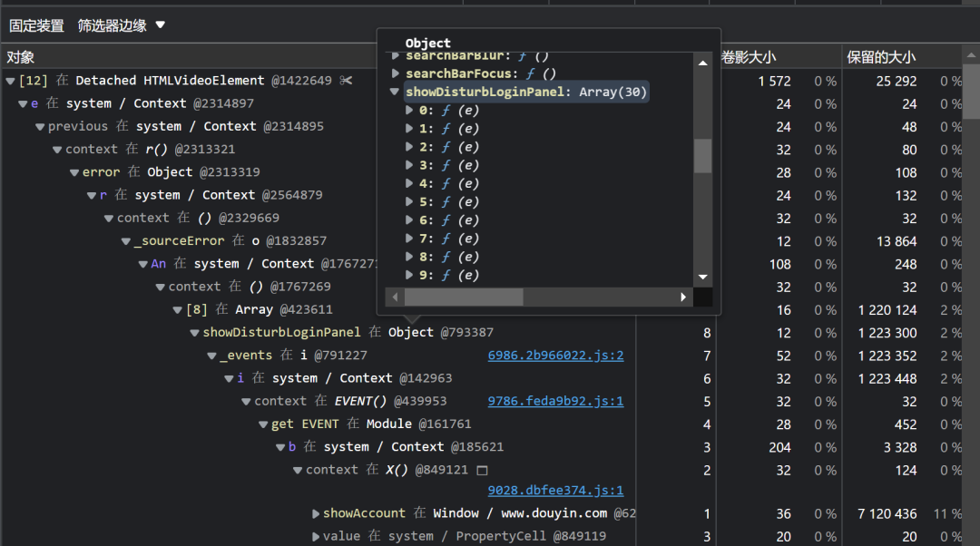
Task: Collapse the e 在 system / Context @2314897 row
Action: click(x=23, y=103)
